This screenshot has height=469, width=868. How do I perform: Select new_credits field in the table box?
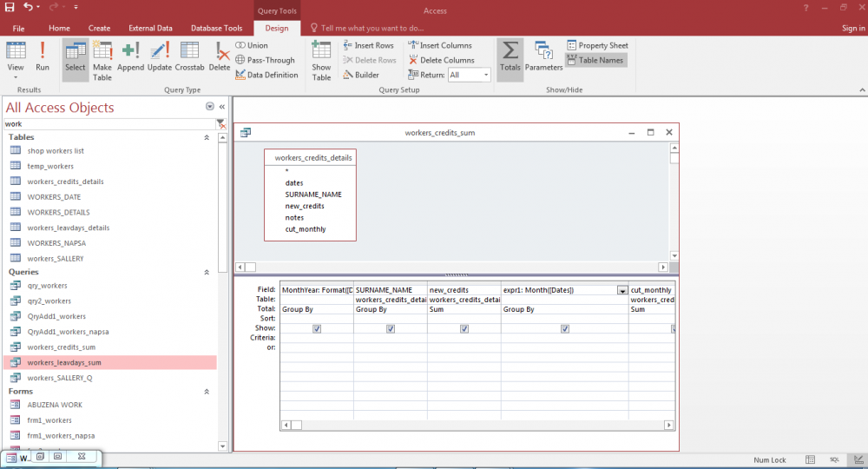coord(305,206)
